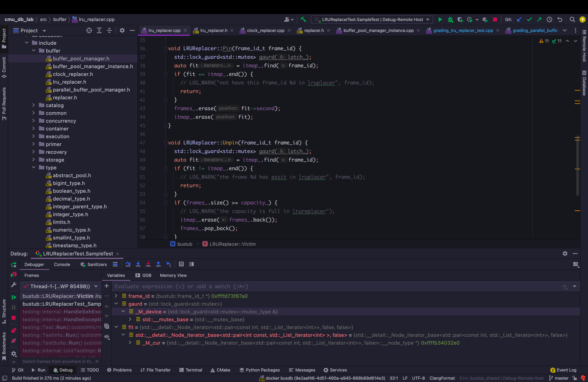This screenshot has height=382, width=588.
Task: Click the master branch widget
Action: pos(559,378)
